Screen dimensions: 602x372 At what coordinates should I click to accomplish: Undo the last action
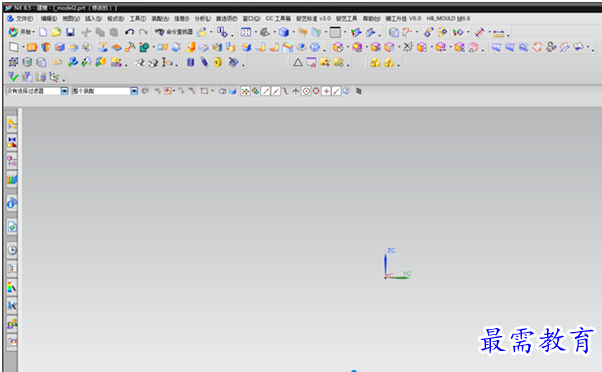click(129, 32)
